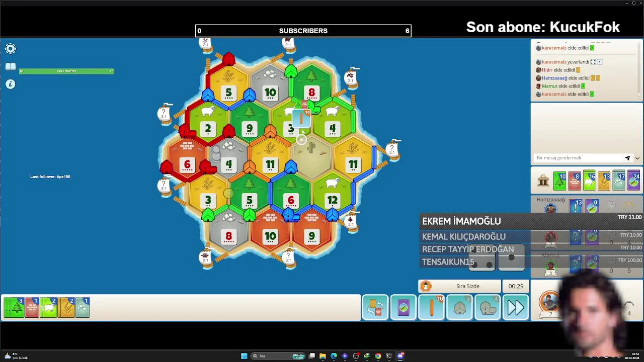Select the bank grain card showing 13
644x362 pixels.
click(x=604, y=181)
